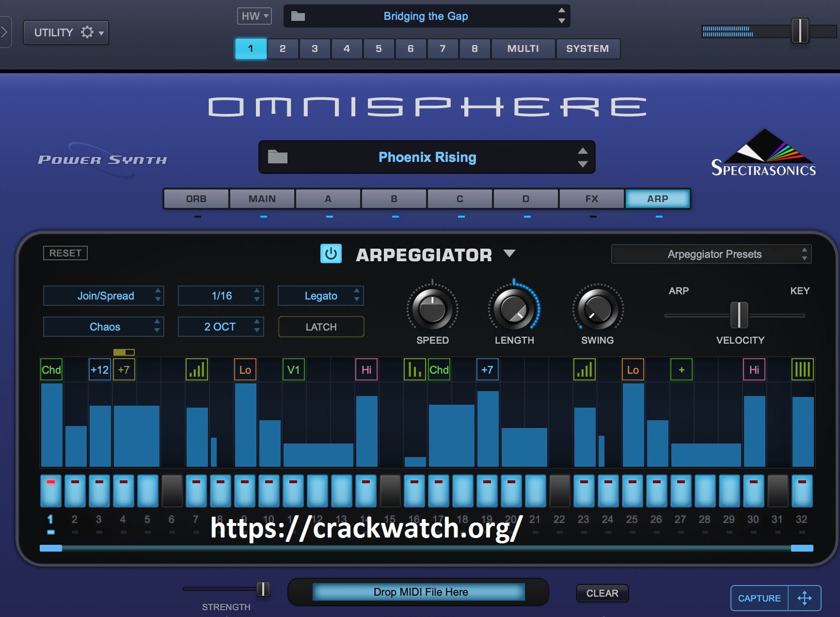840x617 pixels.
Task: Open the Legato trigger dropdown
Action: (321, 296)
